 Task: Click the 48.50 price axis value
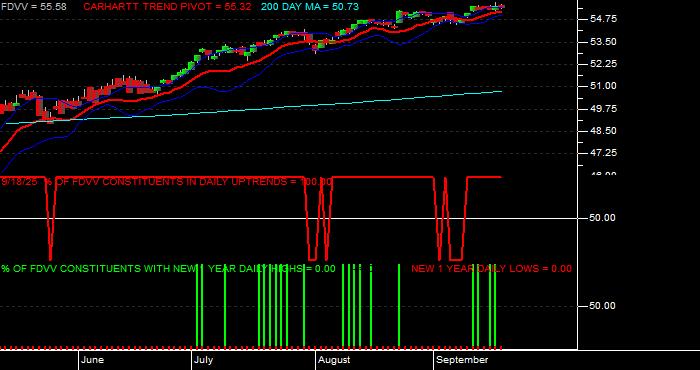(604, 131)
